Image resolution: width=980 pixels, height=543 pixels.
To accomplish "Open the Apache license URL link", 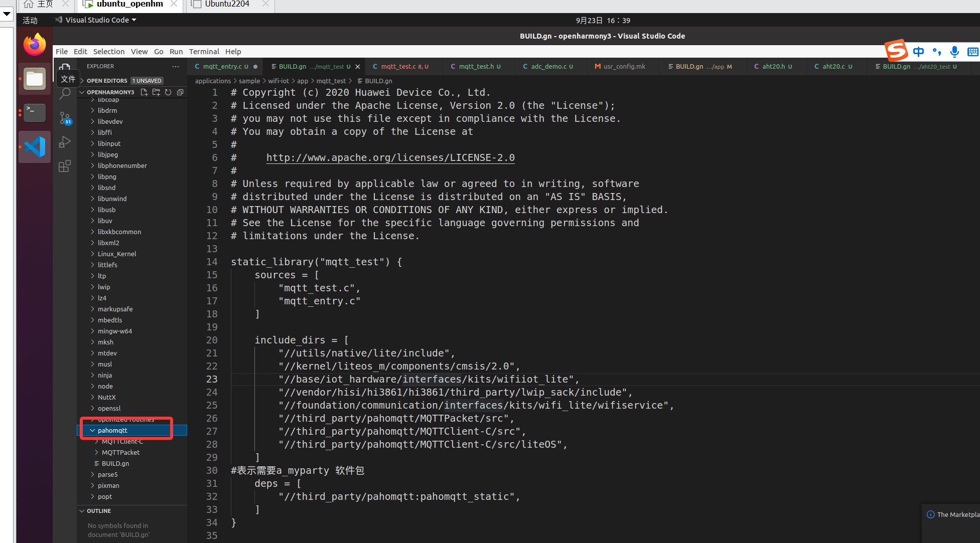I will click(390, 158).
